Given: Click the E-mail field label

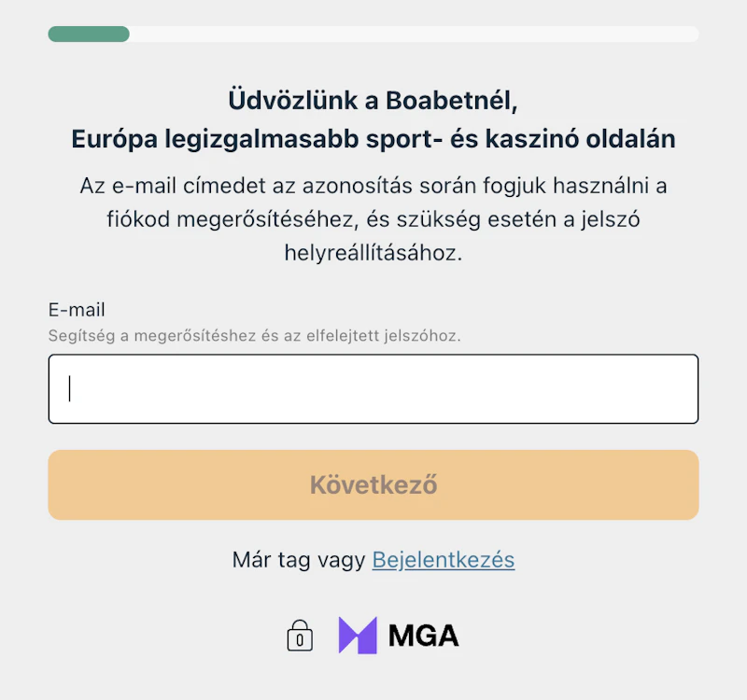Looking at the screenshot, I should pyautogui.click(x=77, y=310).
